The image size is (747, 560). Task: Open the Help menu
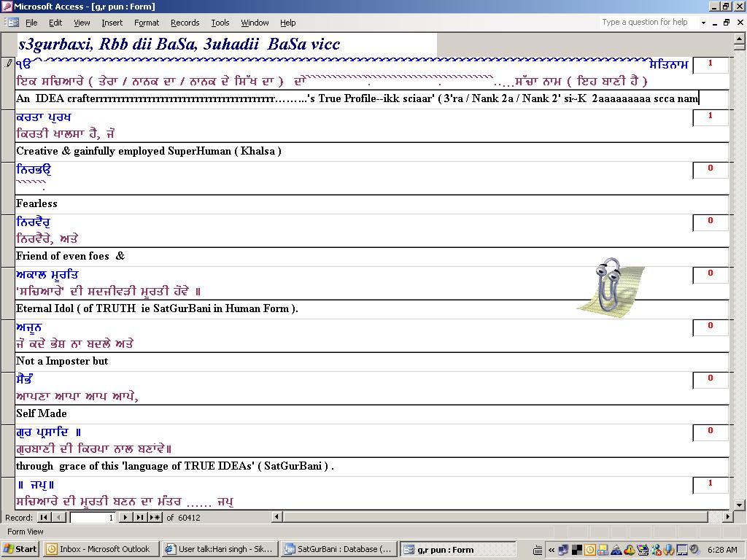click(x=287, y=23)
